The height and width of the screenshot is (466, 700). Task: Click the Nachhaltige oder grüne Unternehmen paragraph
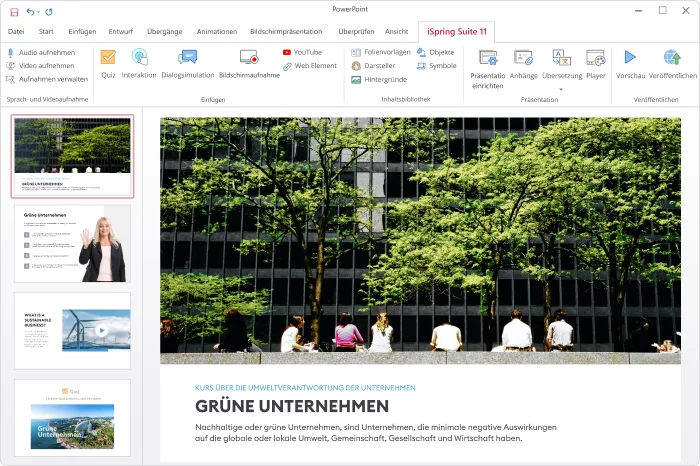376,433
